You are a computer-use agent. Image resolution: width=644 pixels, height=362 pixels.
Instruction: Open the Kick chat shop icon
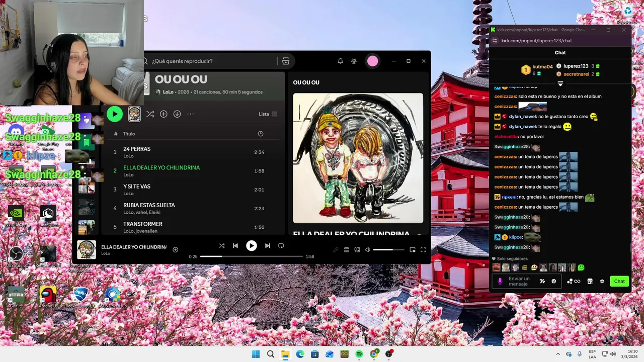(590, 282)
